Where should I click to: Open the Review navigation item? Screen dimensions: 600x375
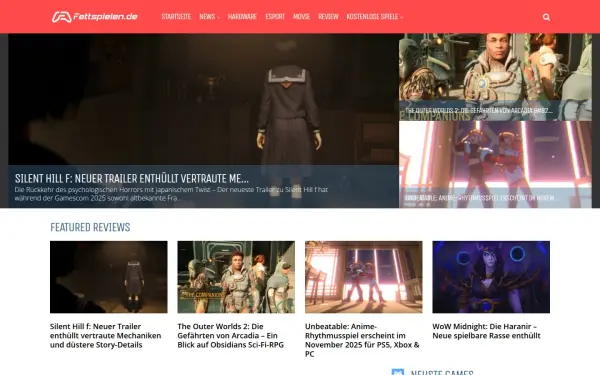pyautogui.click(x=328, y=16)
